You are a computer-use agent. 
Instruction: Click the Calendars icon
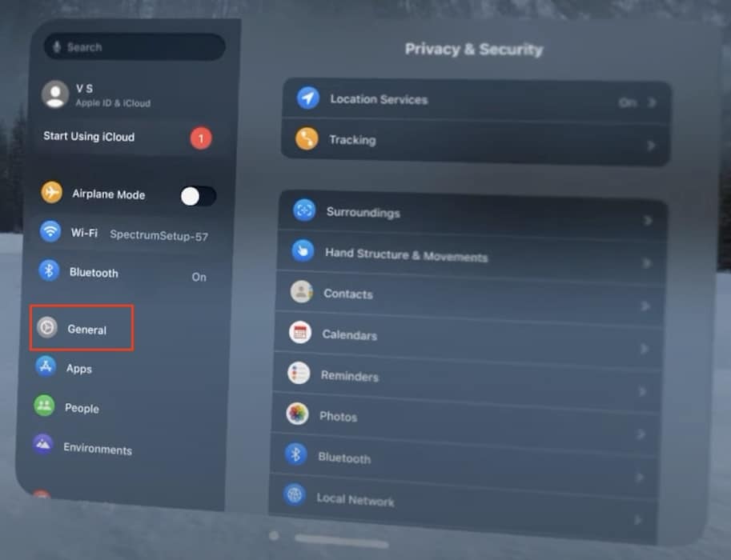[x=300, y=333]
